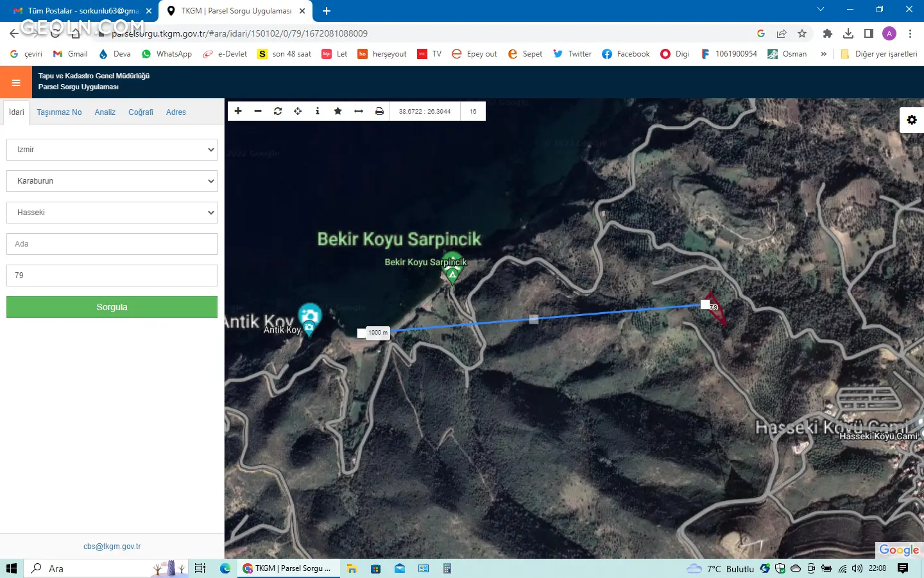Open the Karaburun district dropdown

point(112,181)
